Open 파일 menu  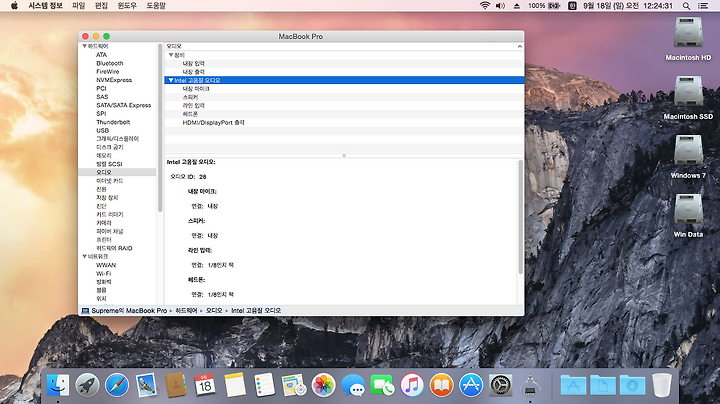click(79, 6)
